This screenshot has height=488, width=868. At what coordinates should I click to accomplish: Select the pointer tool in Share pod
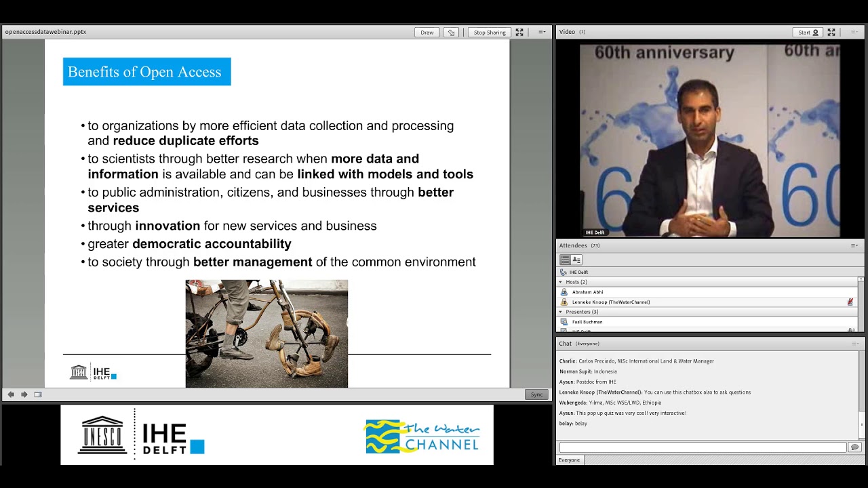click(451, 32)
